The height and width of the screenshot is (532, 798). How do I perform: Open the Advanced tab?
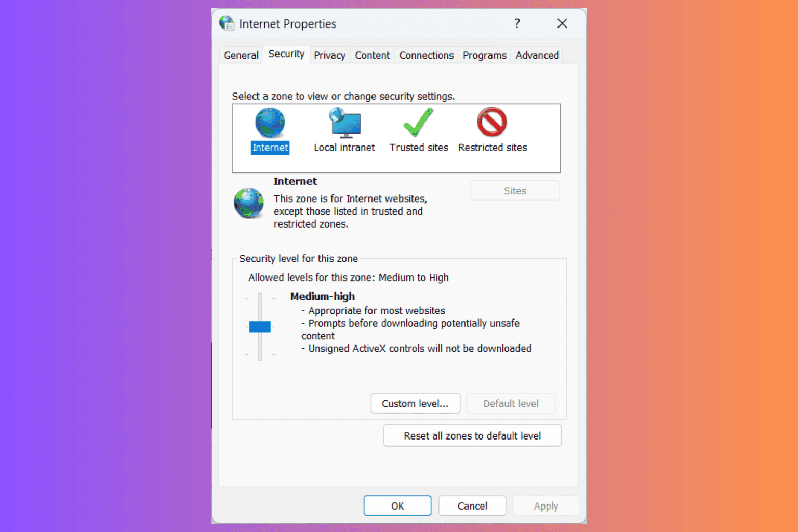coord(537,55)
